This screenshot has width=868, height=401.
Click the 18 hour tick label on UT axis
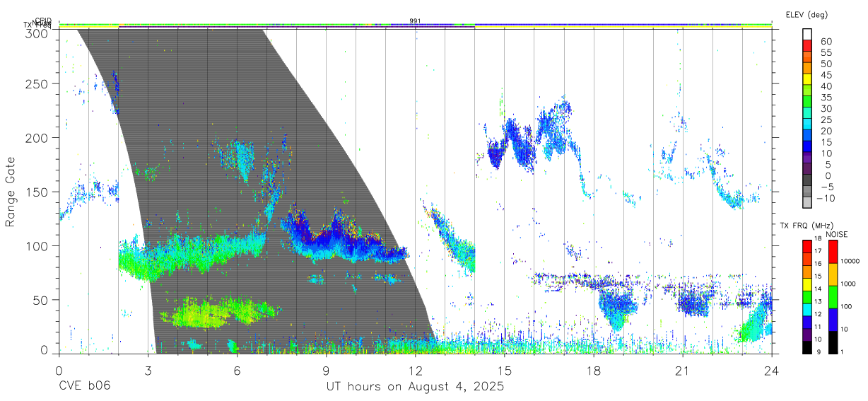click(x=594, y=370)
